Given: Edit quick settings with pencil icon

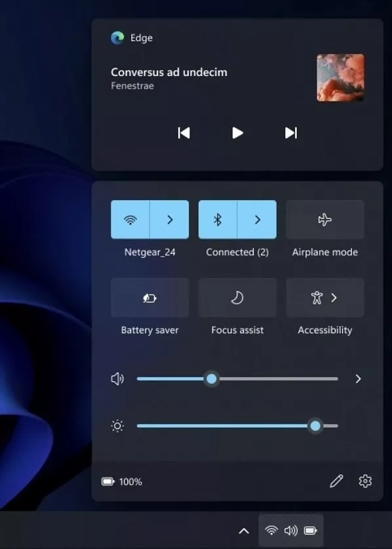Looking at the screenshot, I should point(336,481).
